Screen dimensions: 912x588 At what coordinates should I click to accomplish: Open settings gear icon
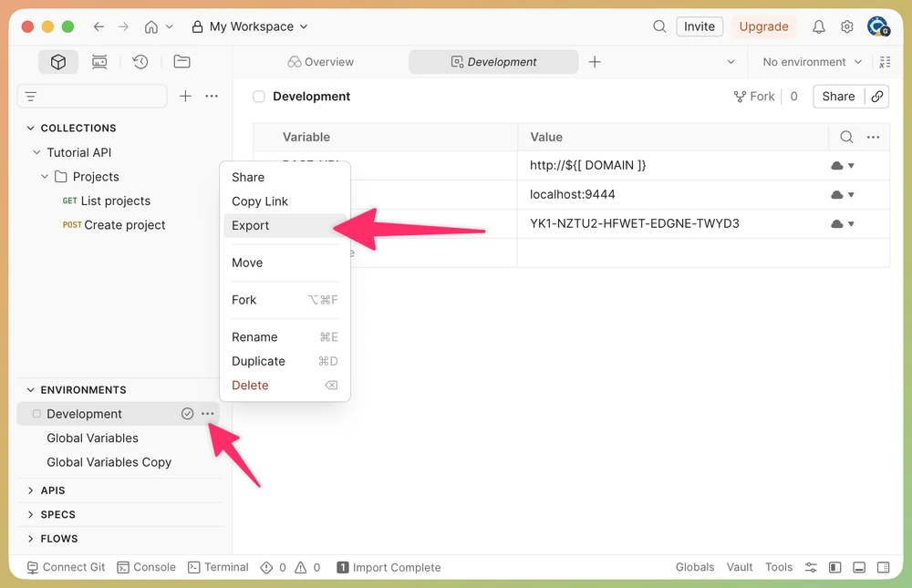pyautogui.click(x=847, y=26)
